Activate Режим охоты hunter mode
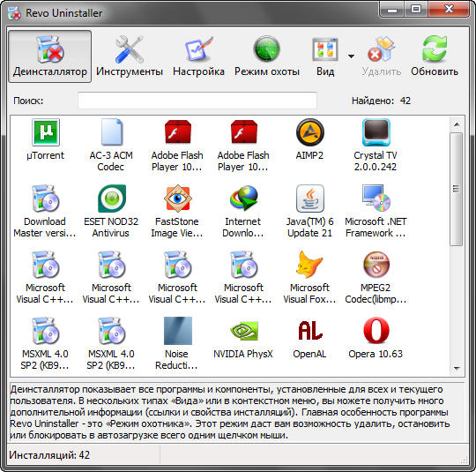The width and height of the screenshot is (476, 472). pyautogui.click(x=267, y=56)
